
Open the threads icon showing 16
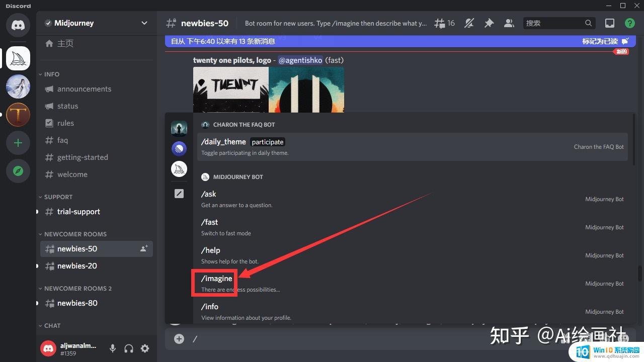coord(444,23)
